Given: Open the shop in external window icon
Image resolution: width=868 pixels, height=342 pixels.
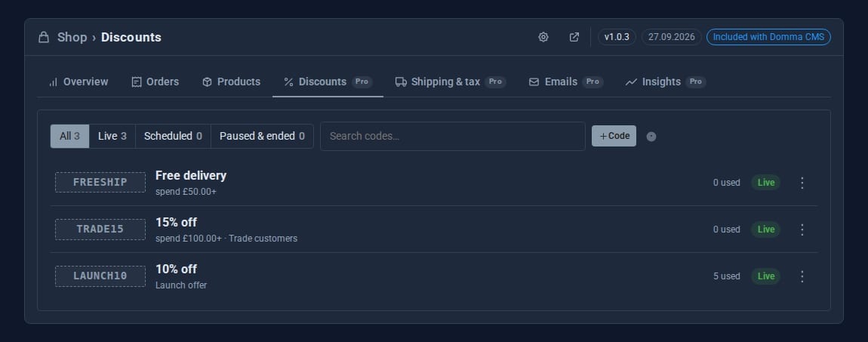Looking at the screenshot, I should pyautogui.click(x=574, y=37).
